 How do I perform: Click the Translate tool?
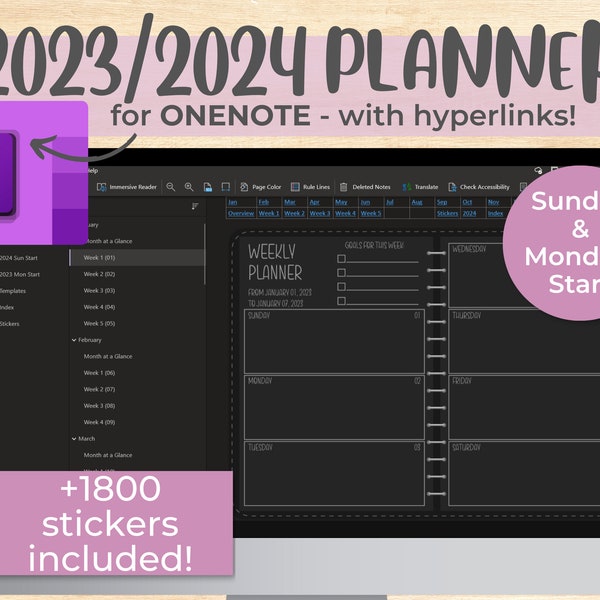(x=420, y=187)
